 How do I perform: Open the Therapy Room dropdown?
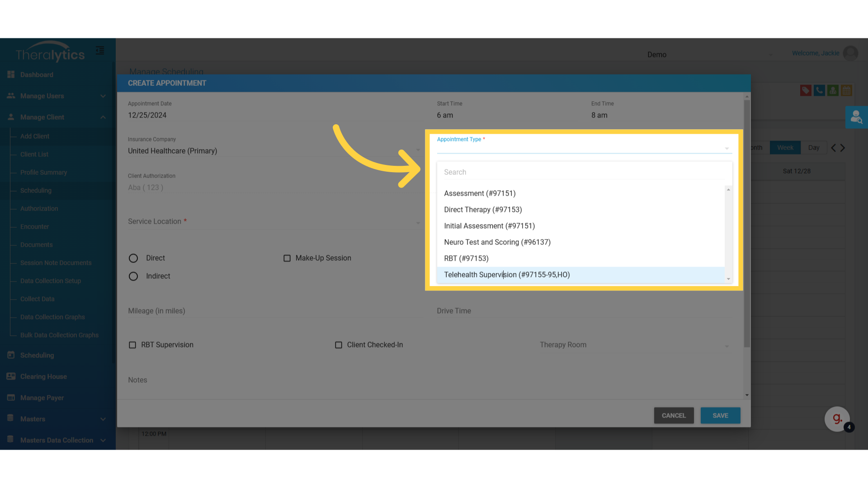634,345
